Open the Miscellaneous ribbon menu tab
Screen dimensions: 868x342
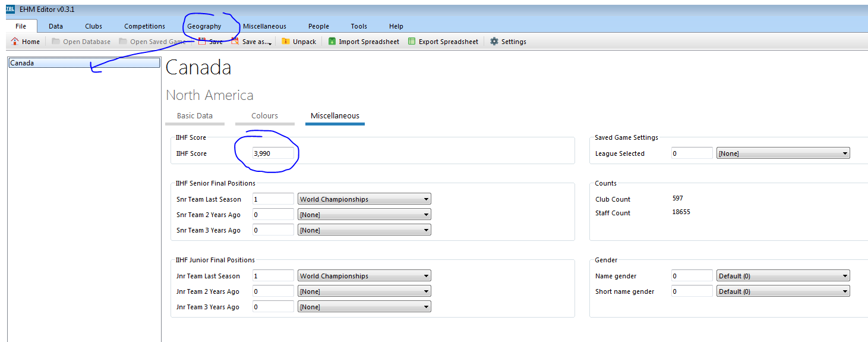click(264, 26)
